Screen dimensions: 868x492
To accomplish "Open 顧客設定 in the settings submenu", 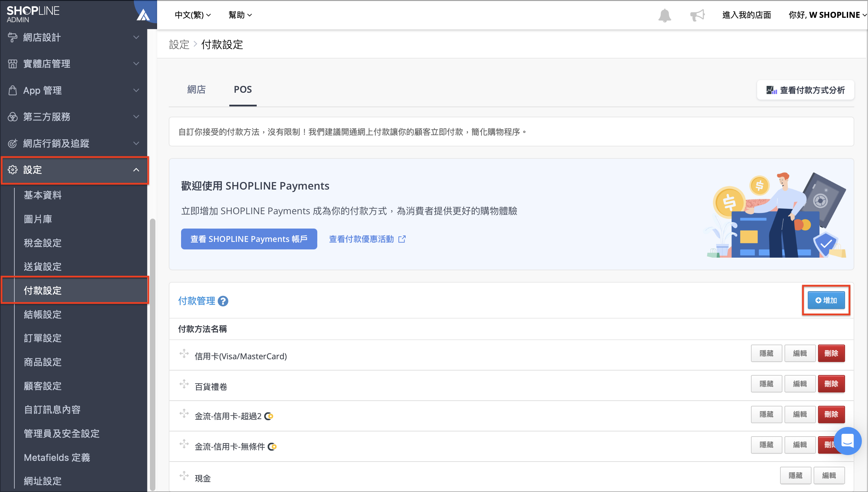I will pos(42,386).
